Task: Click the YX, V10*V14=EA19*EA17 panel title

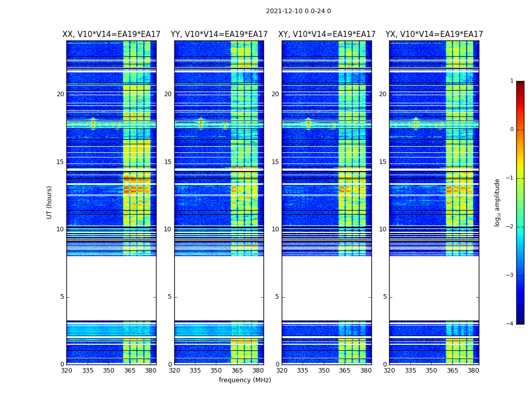Action: tap(434, 34)
